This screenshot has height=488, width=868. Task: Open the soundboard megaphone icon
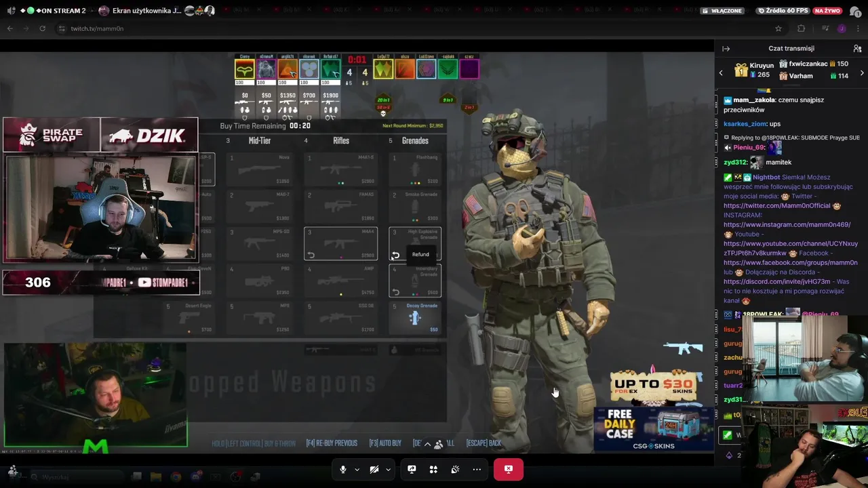pos(455,469)
